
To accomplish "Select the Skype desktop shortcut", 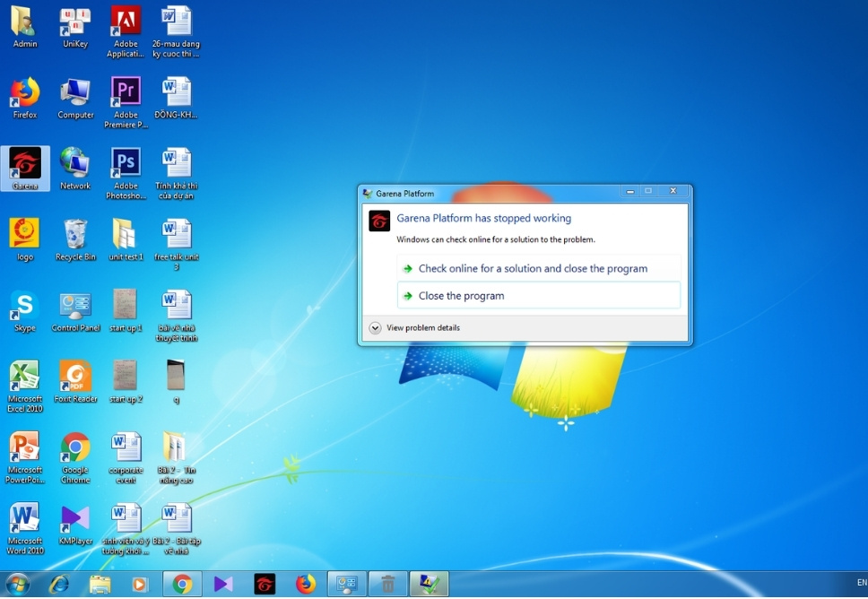I will 25,310.
